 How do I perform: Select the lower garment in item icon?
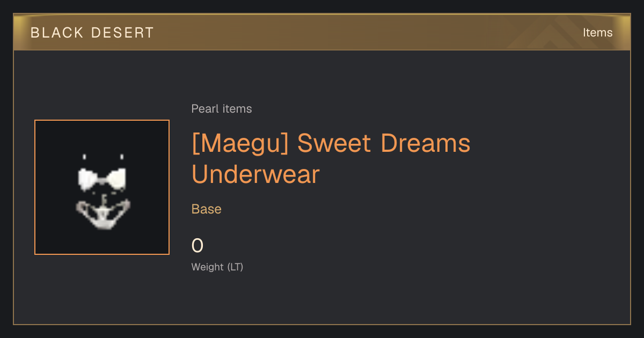coord(102,214)
